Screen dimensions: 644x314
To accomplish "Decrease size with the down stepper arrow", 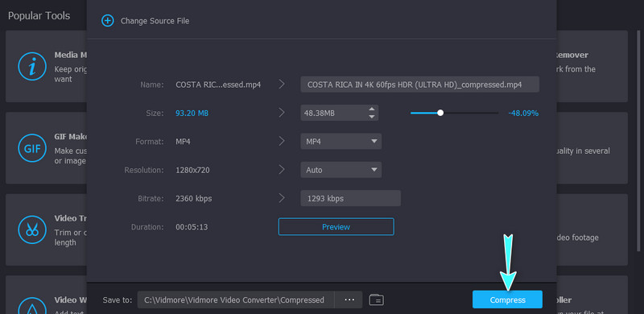I will coord(372,117).
